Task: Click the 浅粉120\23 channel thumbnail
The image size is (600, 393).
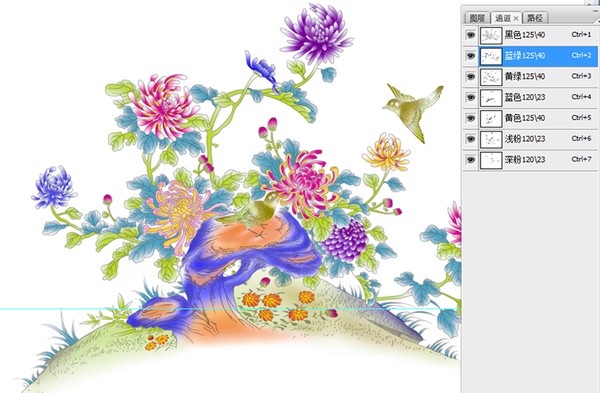Action: [491, 139]
